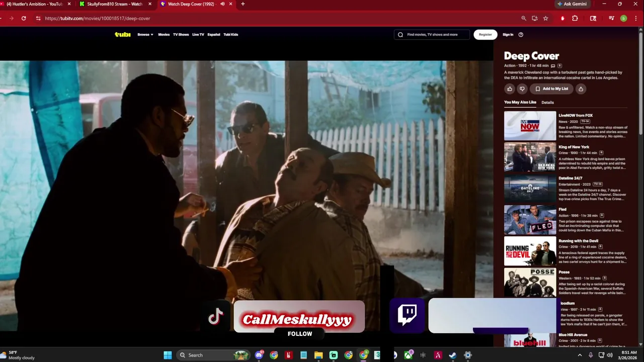Open the Fled movie thumbnail
This screenshot has height=362, width=644.
tap(530, 220)
